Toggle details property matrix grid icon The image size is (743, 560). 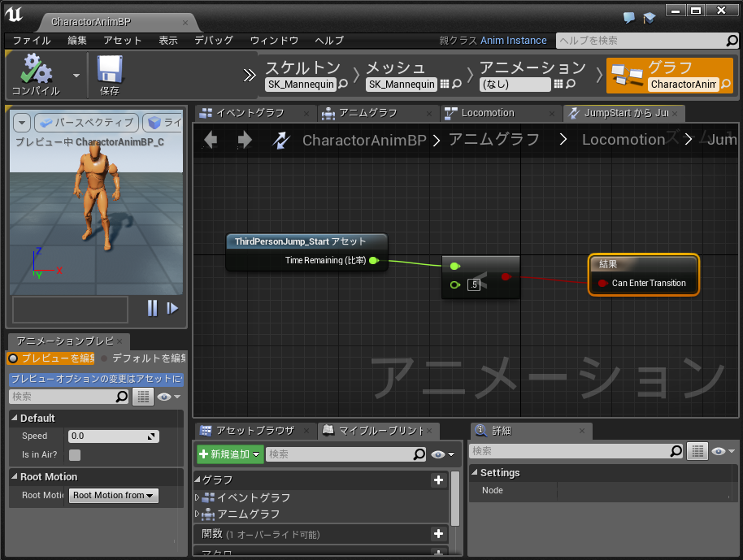point(697,451)
